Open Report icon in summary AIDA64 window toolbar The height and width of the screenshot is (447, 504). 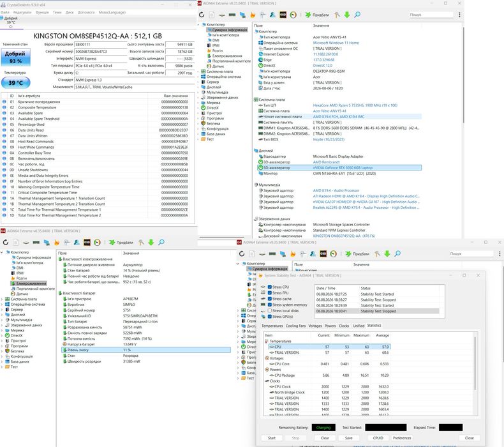[212, 15]
